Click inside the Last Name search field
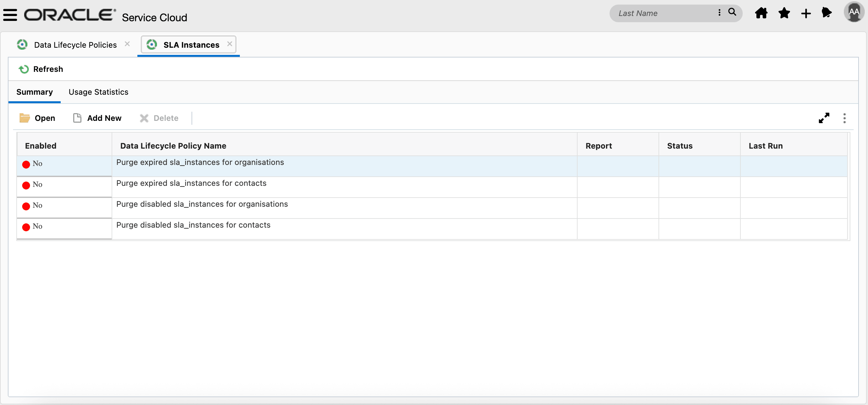This screenshot has height=405, width=868. tap(660, 13)
